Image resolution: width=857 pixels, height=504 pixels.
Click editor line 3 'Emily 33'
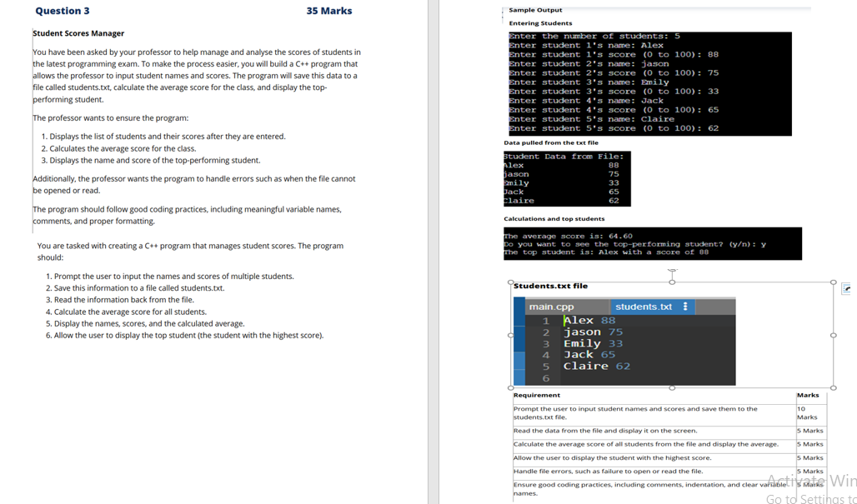click(593, 343)
